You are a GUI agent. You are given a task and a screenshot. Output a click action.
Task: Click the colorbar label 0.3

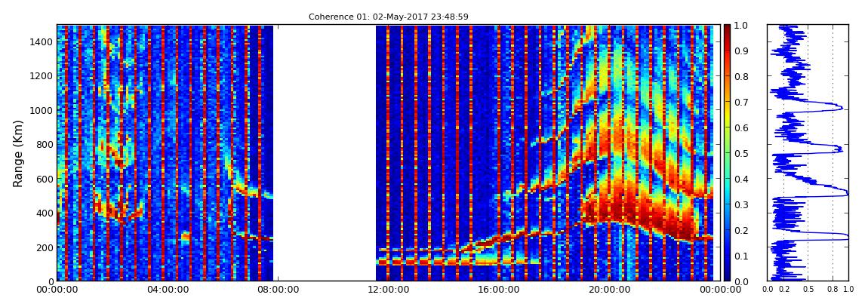point(742,204)
